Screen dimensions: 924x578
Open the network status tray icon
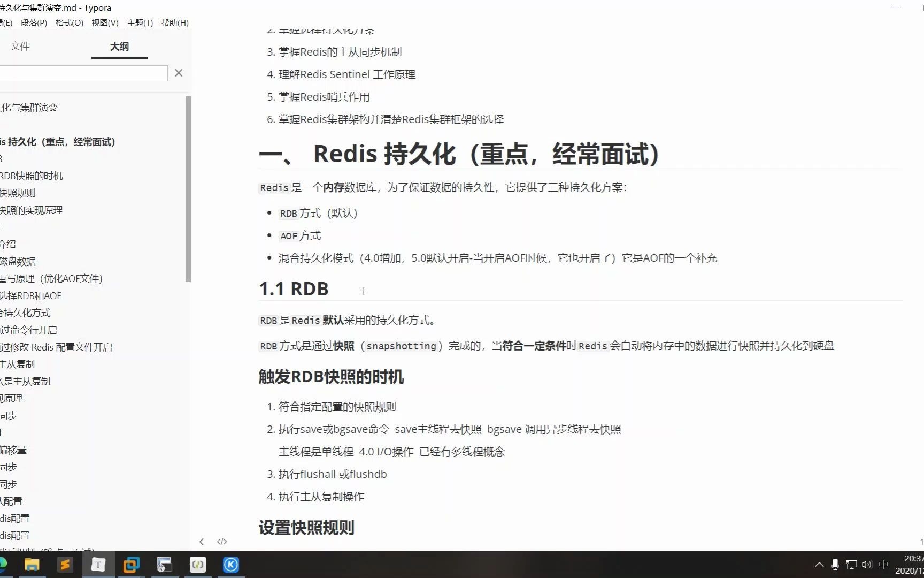[x=851, y=565]
